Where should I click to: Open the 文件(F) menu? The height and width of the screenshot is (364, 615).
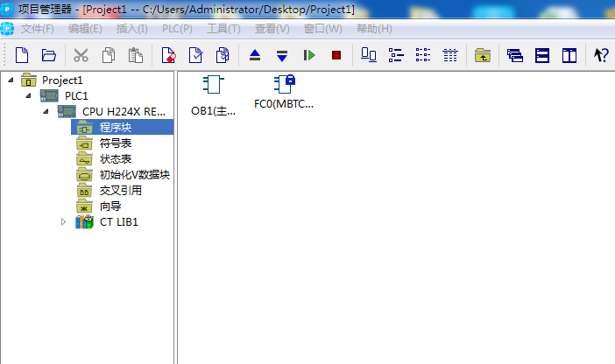click(38, 29)
